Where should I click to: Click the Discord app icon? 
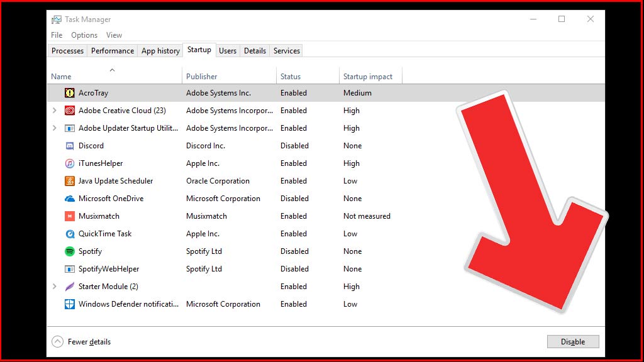point(69,145)
